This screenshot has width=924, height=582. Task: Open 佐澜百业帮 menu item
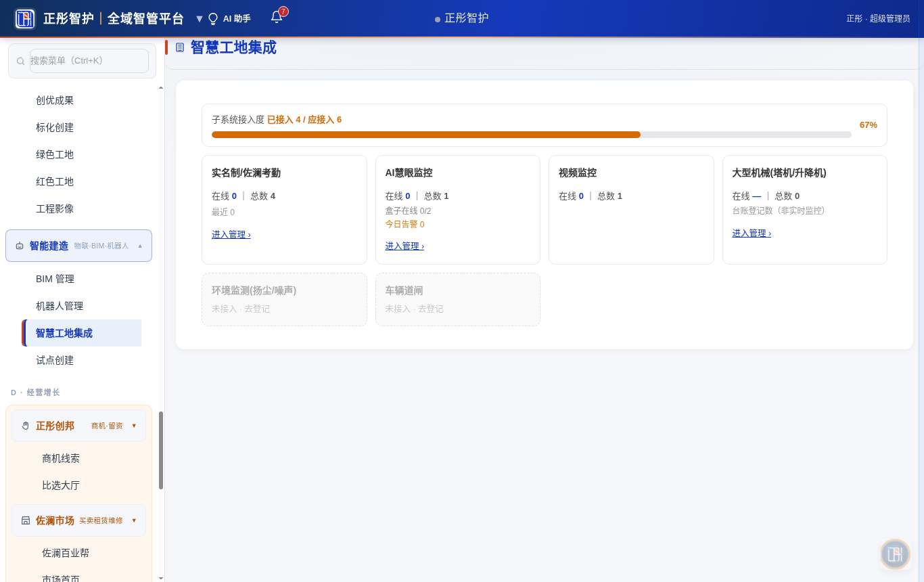[66, 553]
